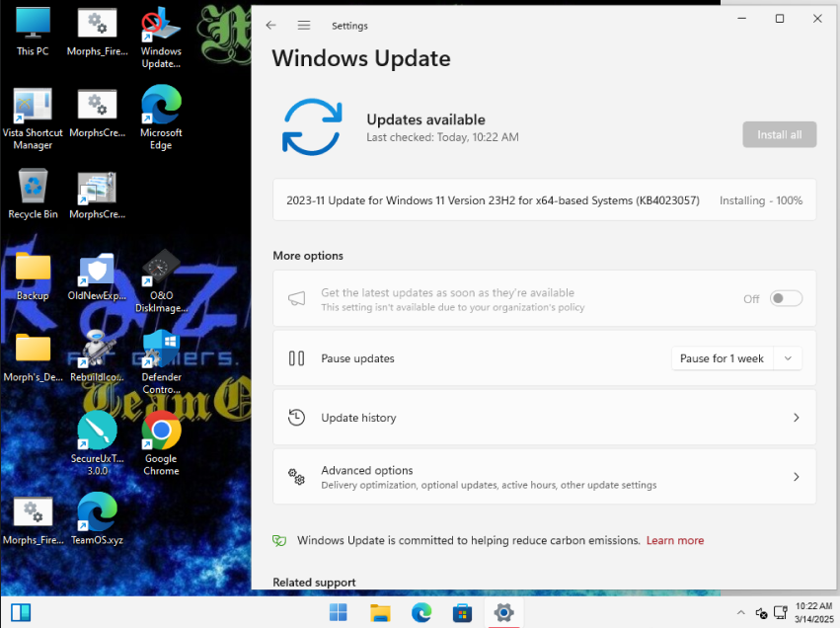
Task: Click the Learn more carbon emissions link
Action: click(675, 540)
